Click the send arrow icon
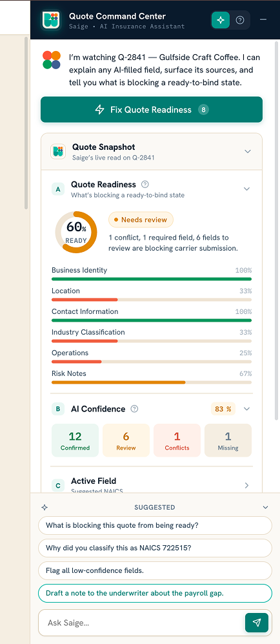Screen dimensions: 280x644 click(x=257, y=623)
